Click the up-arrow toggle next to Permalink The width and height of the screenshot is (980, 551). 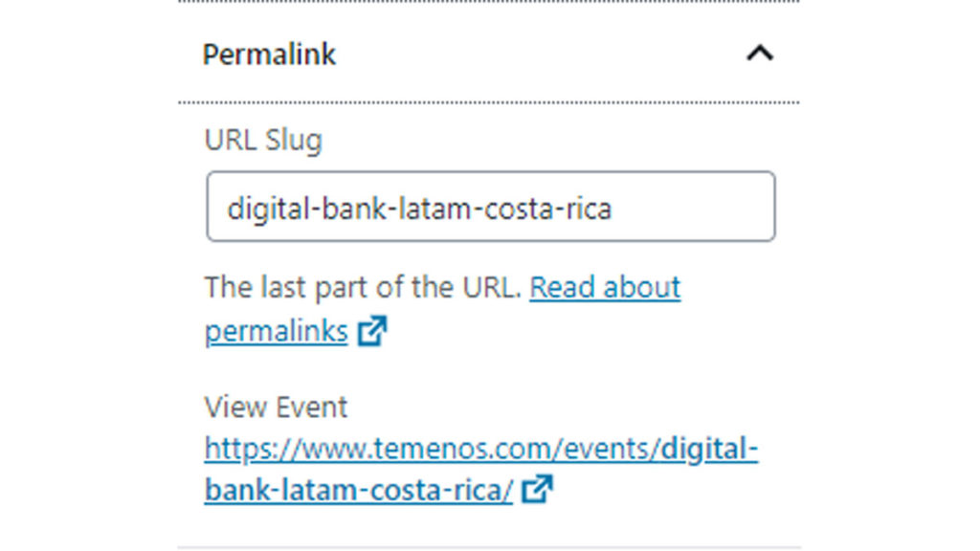[x=759, y=54]
